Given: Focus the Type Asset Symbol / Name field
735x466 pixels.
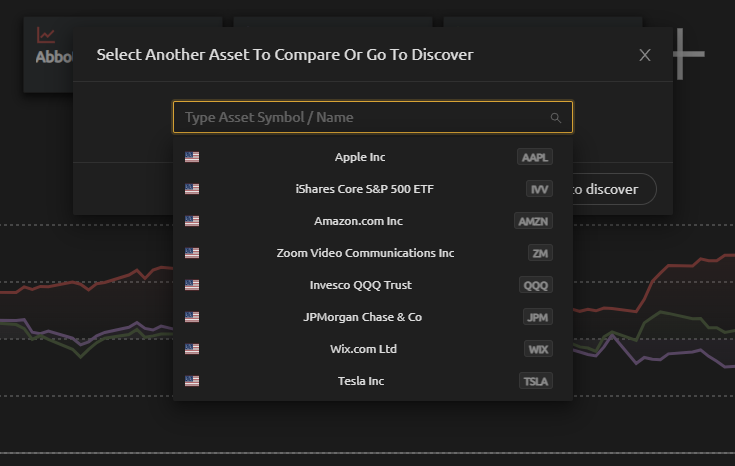Looking at the screenshot, I should [x=360, y=117].
